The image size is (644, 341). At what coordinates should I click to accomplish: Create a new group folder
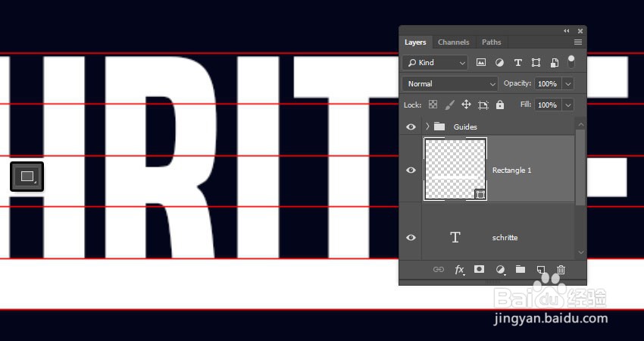[x=521, y=270]
